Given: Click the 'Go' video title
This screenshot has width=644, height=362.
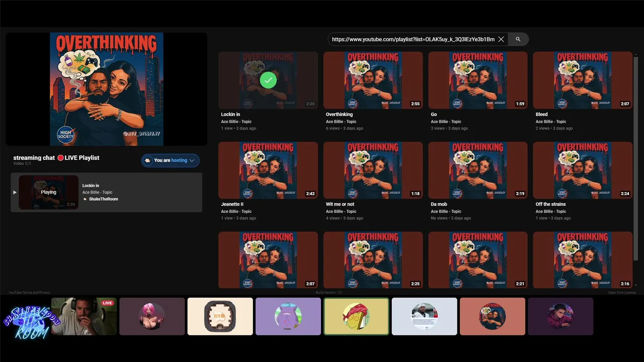Looking at the screenshot, I should coord(434,115).
